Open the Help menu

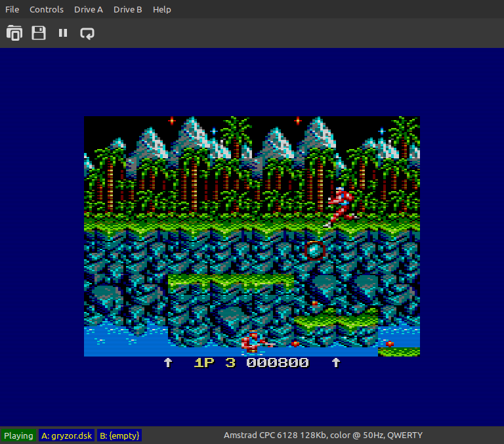pos(161,10)
